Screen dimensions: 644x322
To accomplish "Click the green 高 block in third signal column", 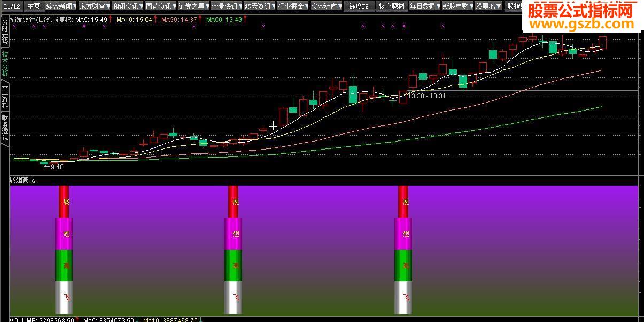I will click(403, 266).
